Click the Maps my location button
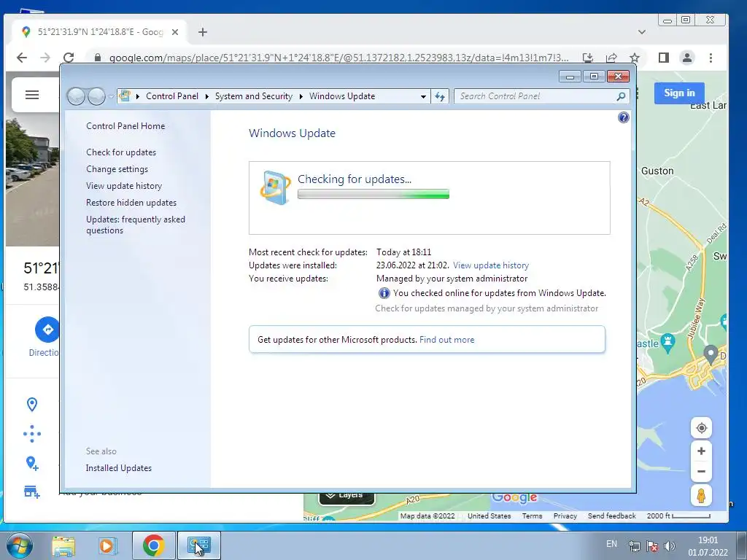This screenshot has height=560, width=747. [x=701, y=428]
